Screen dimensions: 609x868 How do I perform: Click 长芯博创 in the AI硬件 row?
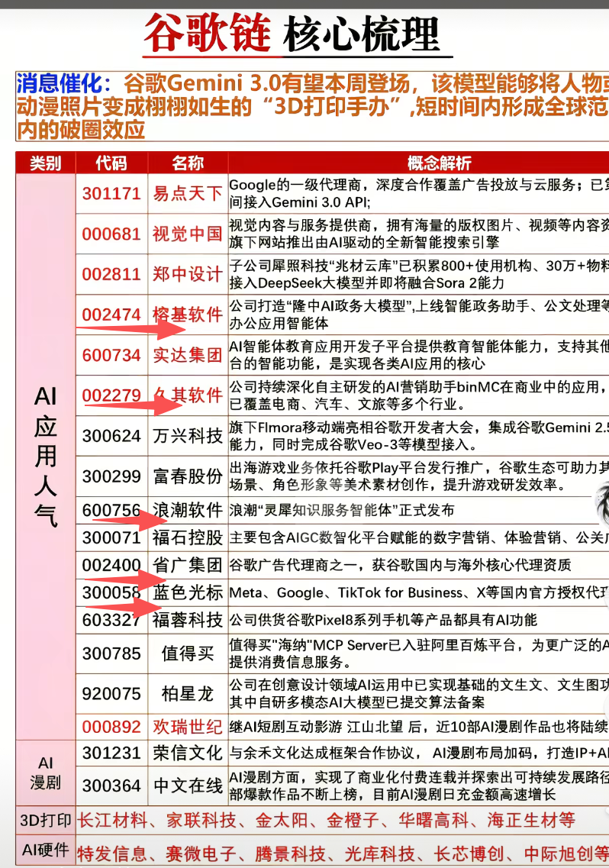469,853
